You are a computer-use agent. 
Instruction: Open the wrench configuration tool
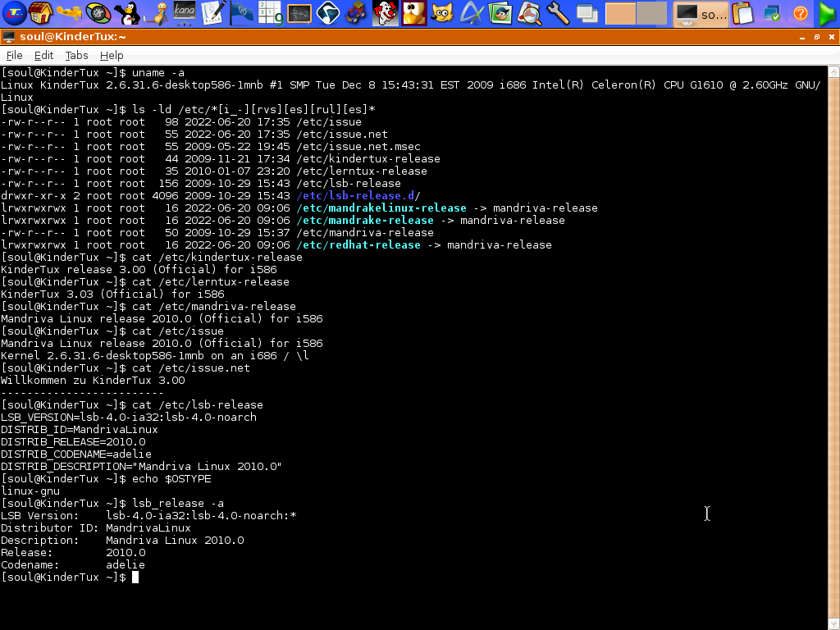pos(558,13)
